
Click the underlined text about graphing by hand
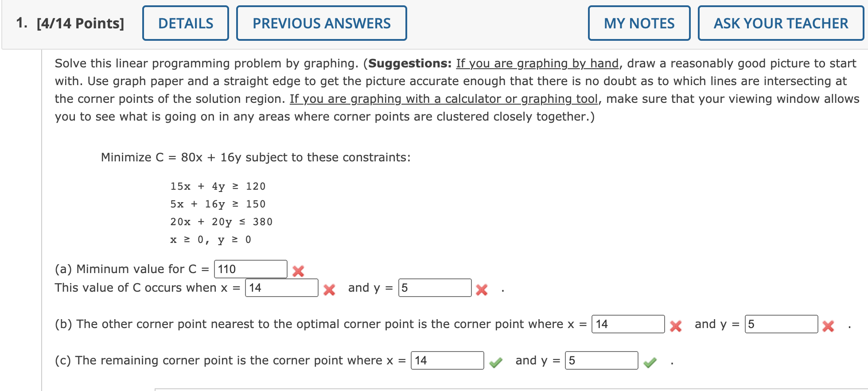point(536,63)
